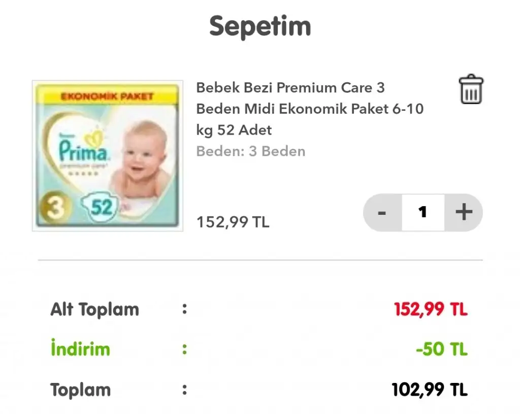Open the Prima diaper product thumbnail

tap(107, 155)
